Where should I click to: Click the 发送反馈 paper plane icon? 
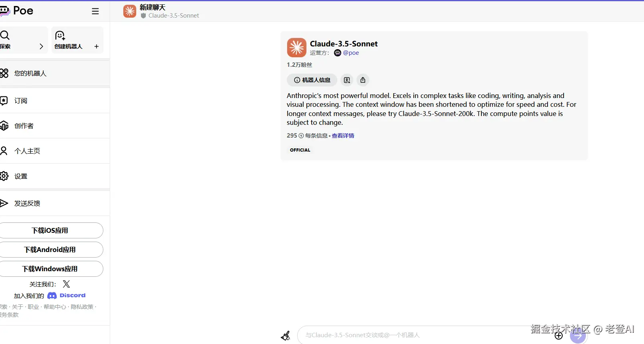pos(4,203)
